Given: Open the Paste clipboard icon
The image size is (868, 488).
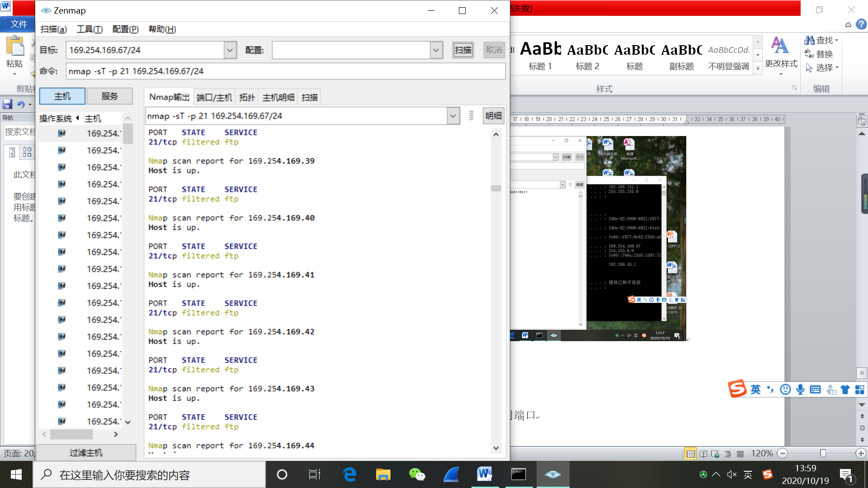Looking at the screenshot, I should 15,47.
